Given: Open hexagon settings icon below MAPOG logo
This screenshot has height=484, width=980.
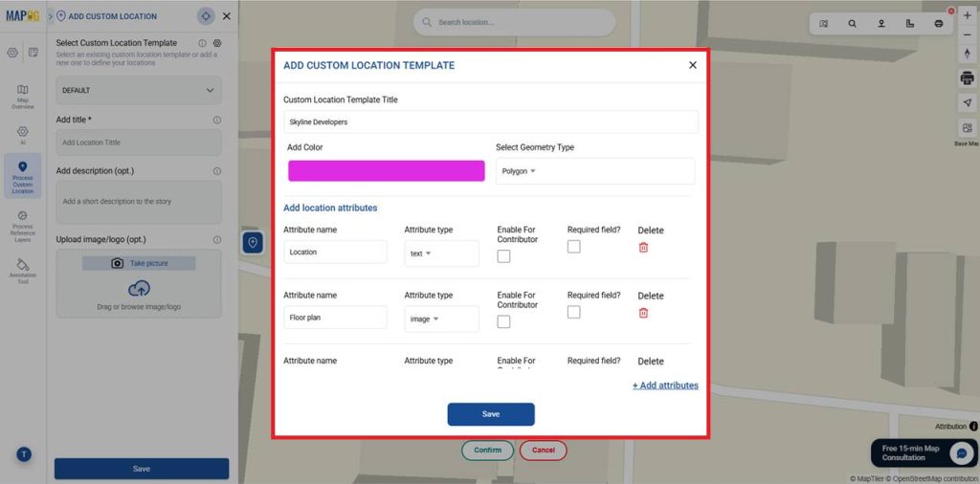Looking at the screenshot, I should [x=12, y=53].
